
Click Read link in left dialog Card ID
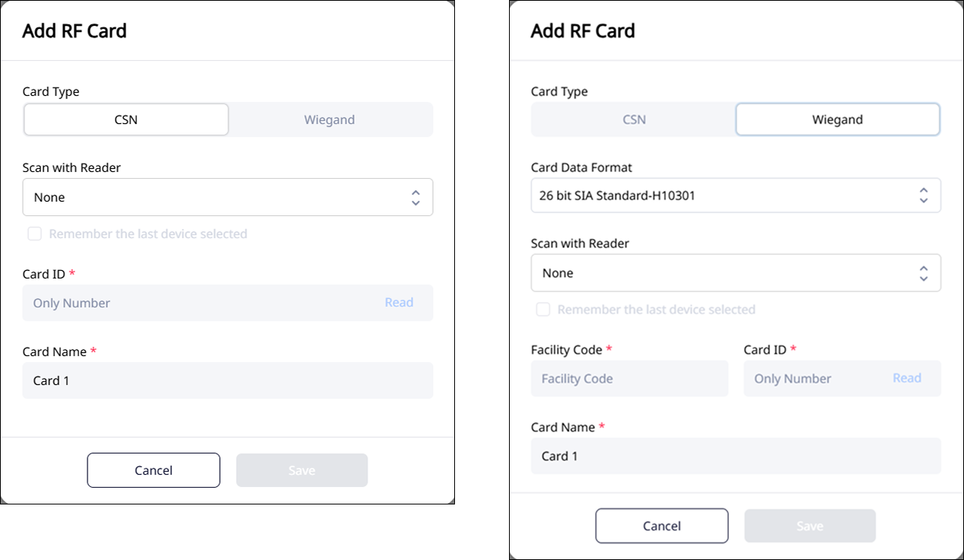point(399,303)
